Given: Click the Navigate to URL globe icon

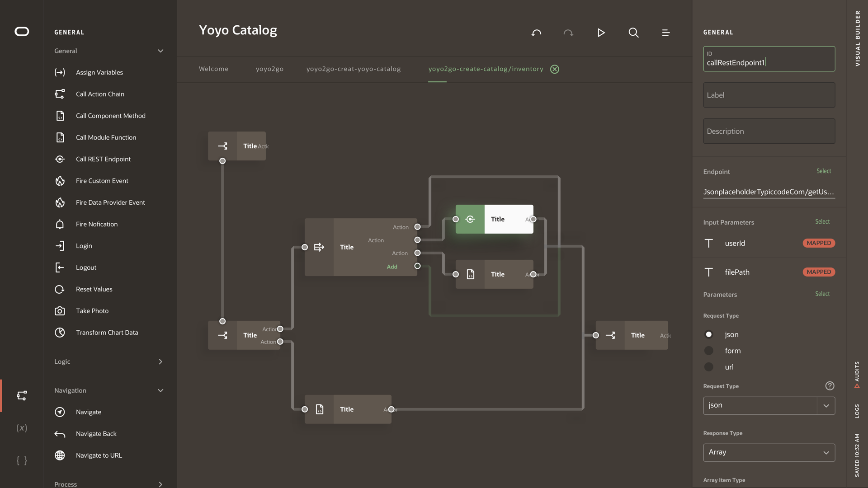Looking at the screenshot, I should pos(60,455).
